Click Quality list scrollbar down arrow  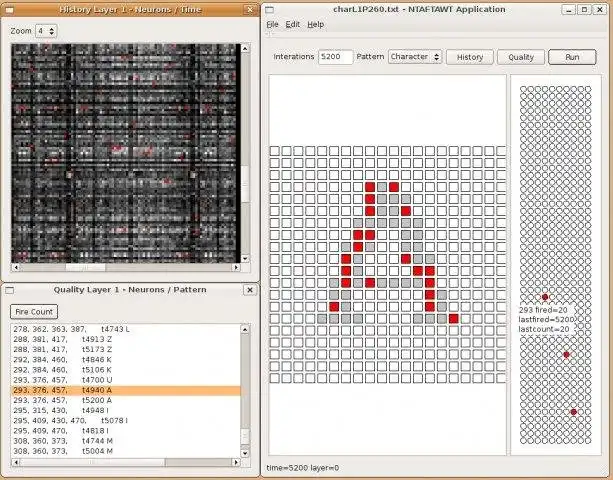tap(245, 453)
